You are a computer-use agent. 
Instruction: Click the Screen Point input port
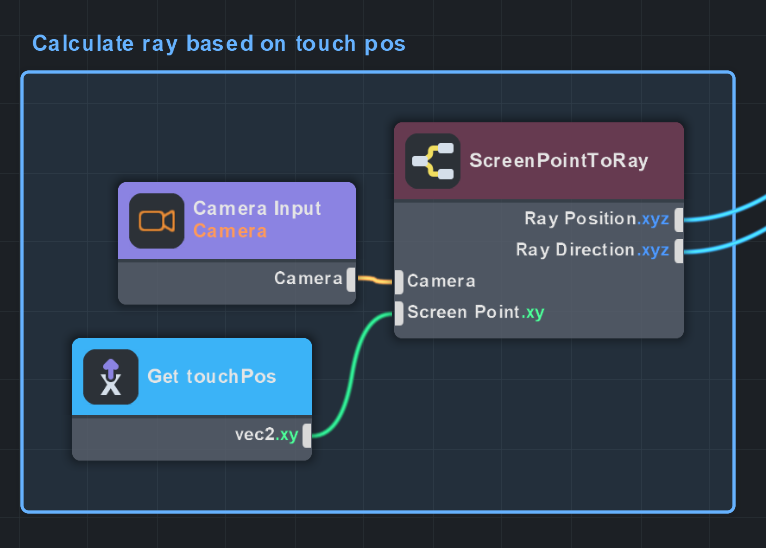pyautogui.click(x=399, y=313)
